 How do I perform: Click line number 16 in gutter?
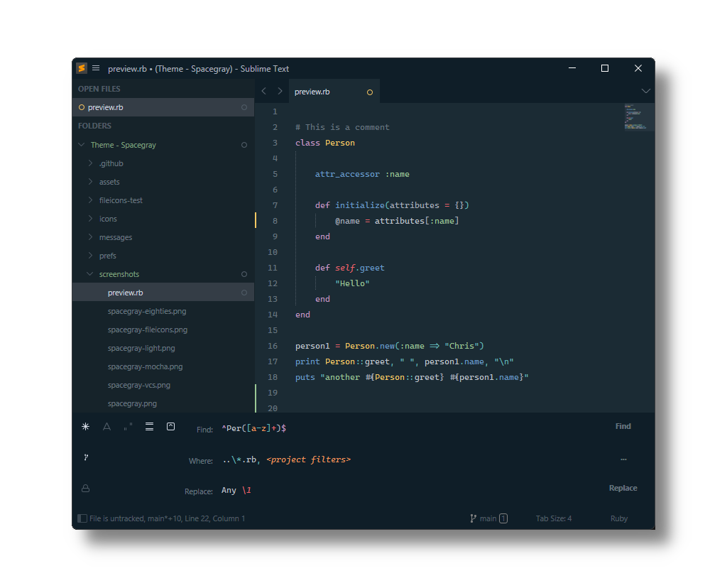coord(273,346)
